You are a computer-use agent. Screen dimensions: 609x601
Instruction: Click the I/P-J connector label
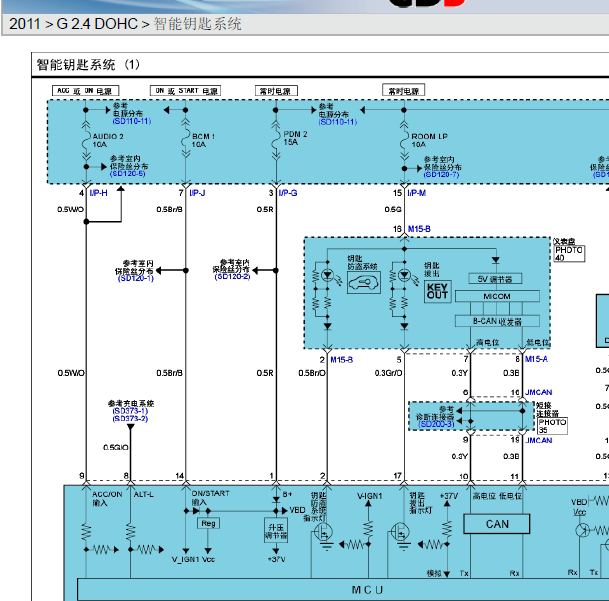tap(197, 193)
